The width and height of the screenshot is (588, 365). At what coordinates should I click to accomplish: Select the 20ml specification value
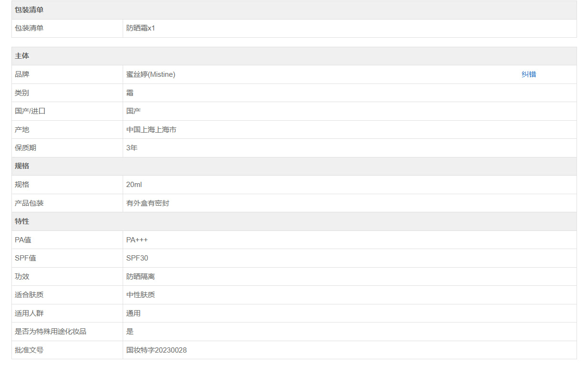[x=134, y=185]
